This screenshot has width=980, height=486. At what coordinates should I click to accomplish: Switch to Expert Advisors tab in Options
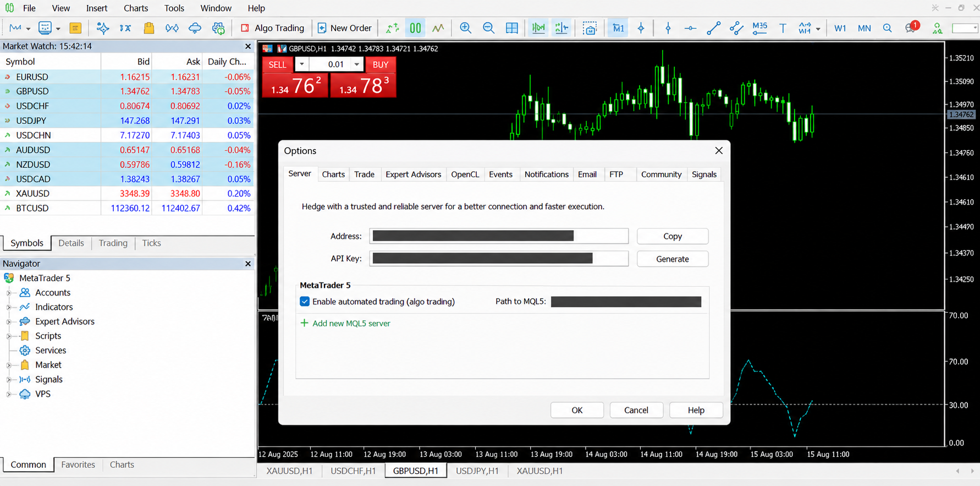pyautogui.click(x=414, y=174)
